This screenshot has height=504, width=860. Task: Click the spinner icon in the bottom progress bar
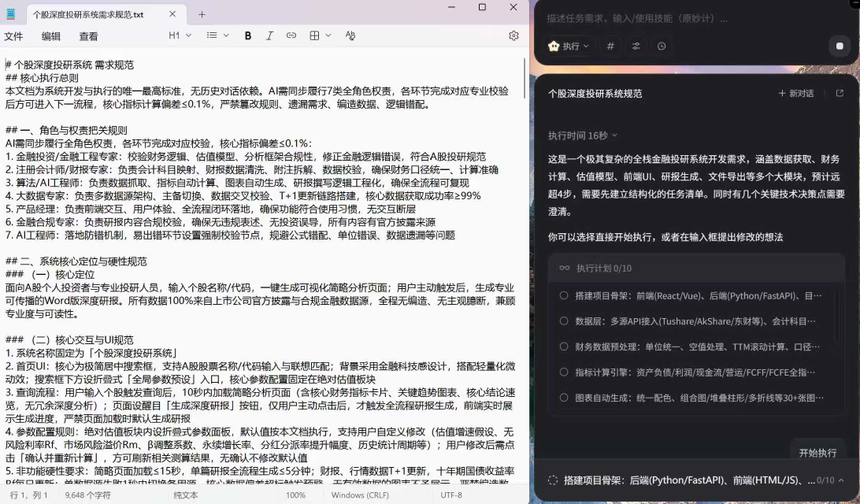pyautogui.click(x=552, y=480)
